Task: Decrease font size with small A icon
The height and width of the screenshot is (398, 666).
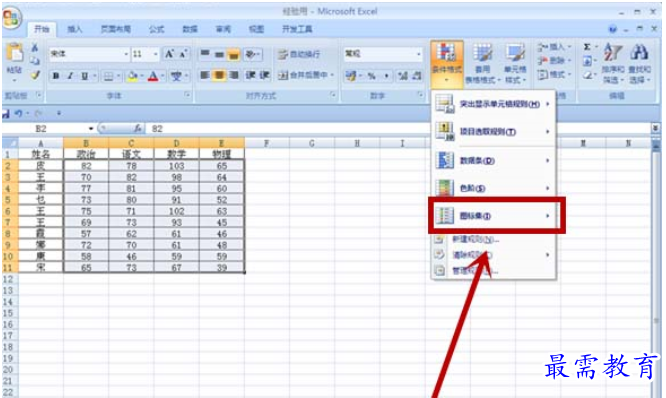Action: pos(183,54)
